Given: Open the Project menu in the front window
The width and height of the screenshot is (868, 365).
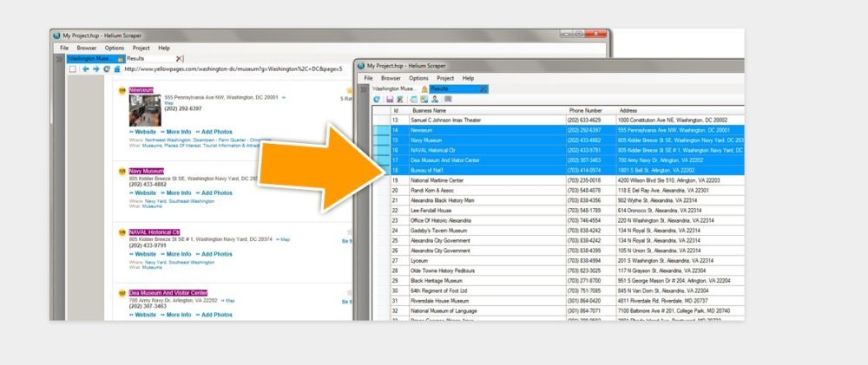Looking at the screenshot, I should [x=444, y=78].
